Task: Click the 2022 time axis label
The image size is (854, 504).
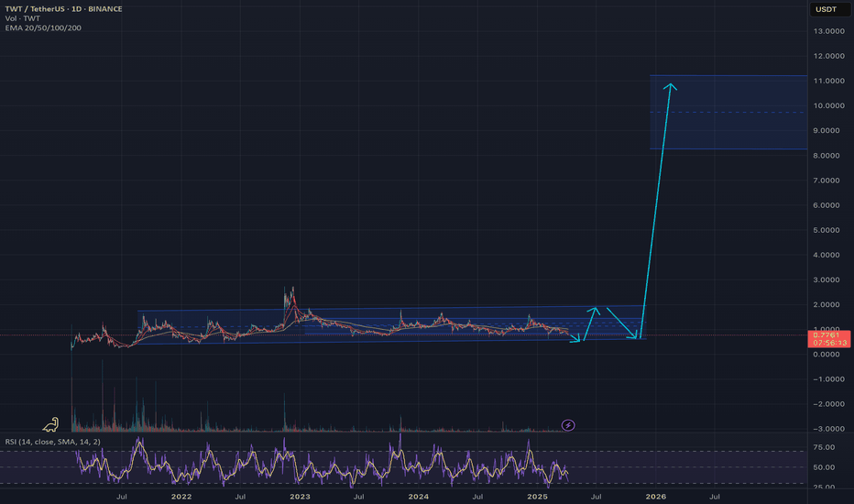Action: [181, 497]
